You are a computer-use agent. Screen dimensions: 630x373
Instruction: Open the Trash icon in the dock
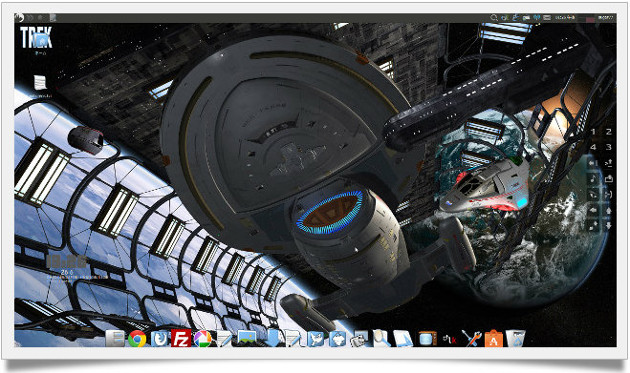click(x=515, y=338)
